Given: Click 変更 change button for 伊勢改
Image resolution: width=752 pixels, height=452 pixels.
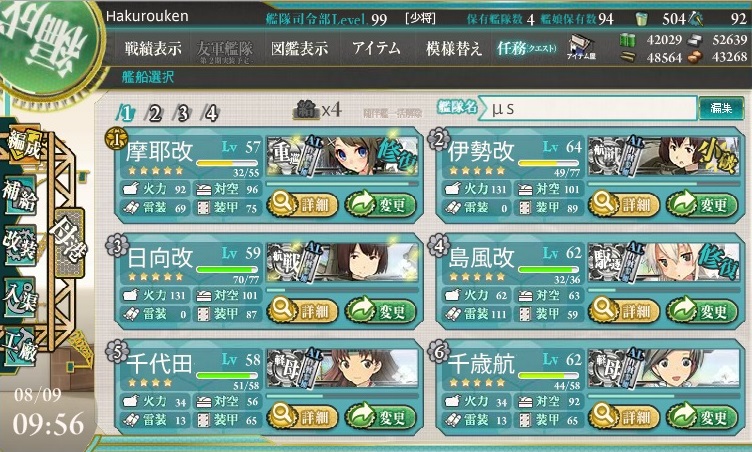Looking at the screenshot, I should coord(702,205).
